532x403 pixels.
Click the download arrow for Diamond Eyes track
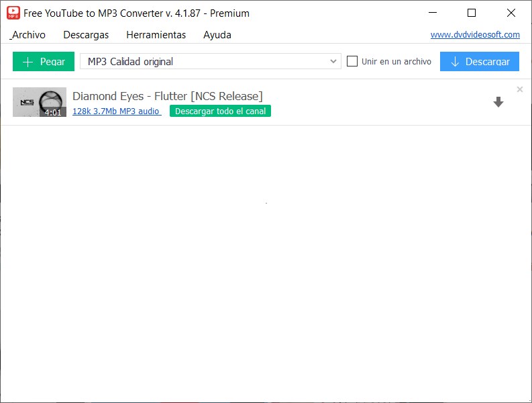498,102
